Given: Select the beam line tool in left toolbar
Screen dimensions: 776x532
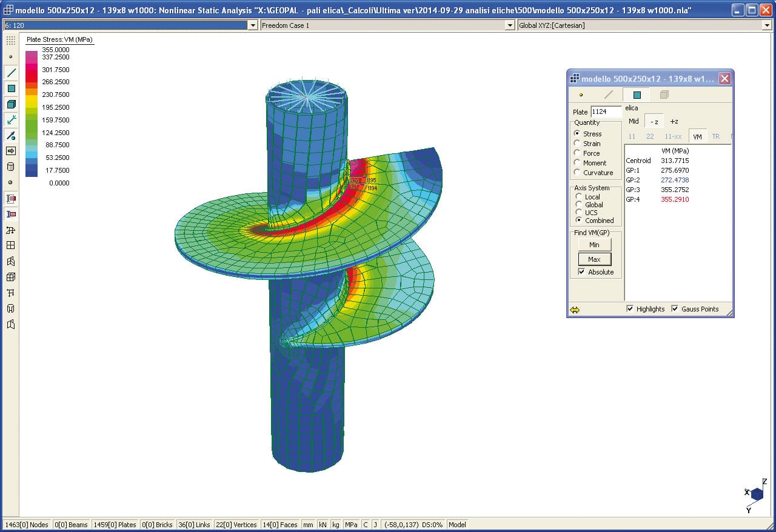Looking at the screenshot, I should pyautogui.click(x=11, y=73).
